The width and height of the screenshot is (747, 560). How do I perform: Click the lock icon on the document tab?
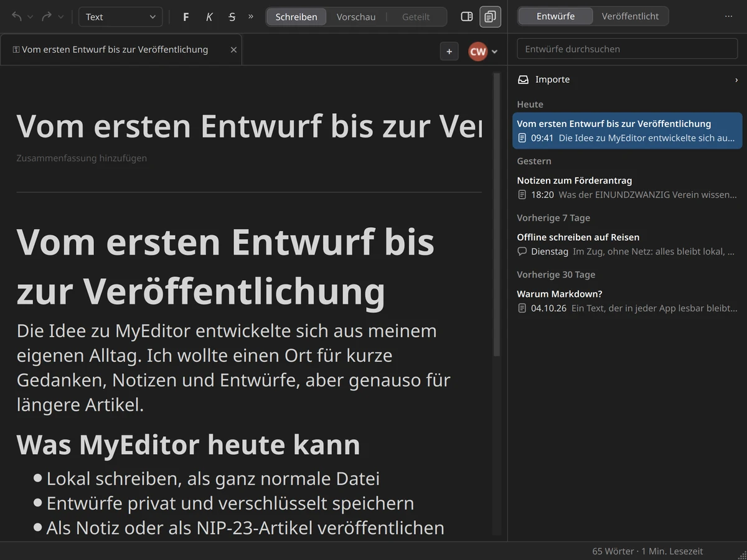pos(16,50)
